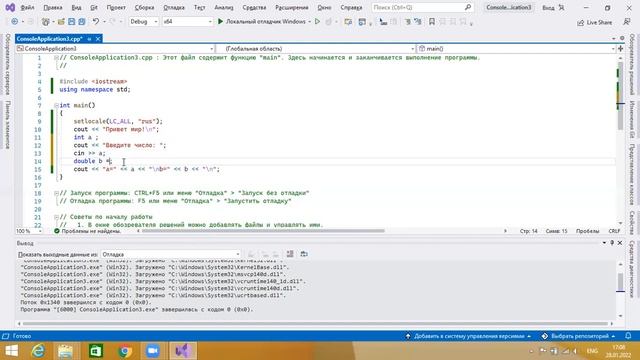Image resolution: width=640 pixels, height=360 pixels.
Task: Open the Сборка menu
Action: click(x=144, y=7)
